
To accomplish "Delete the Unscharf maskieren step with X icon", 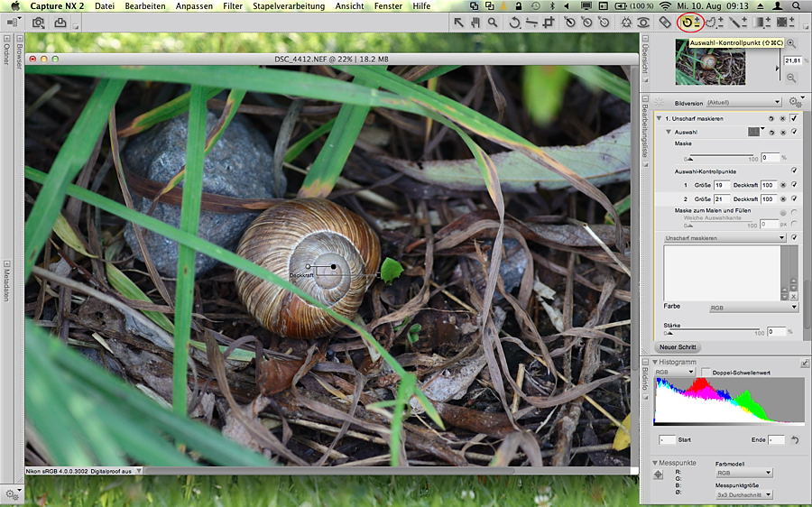I will [x=782, y=118].
